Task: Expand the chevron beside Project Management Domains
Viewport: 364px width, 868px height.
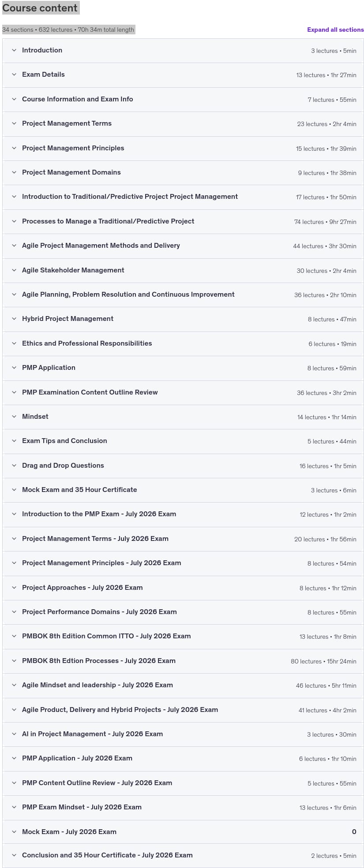Action: coord(14,172)
